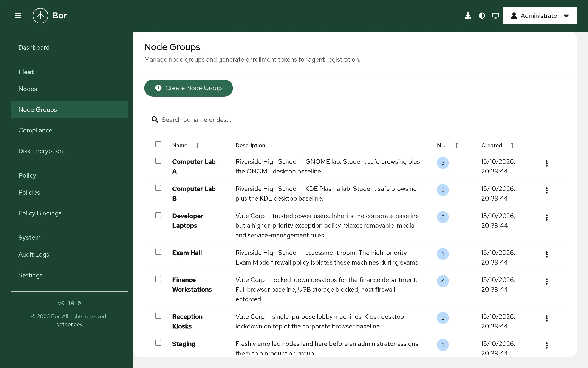Click the monitor display icon
The width and height of the screenshot is (588, 368).
click(x=495, y=16)
